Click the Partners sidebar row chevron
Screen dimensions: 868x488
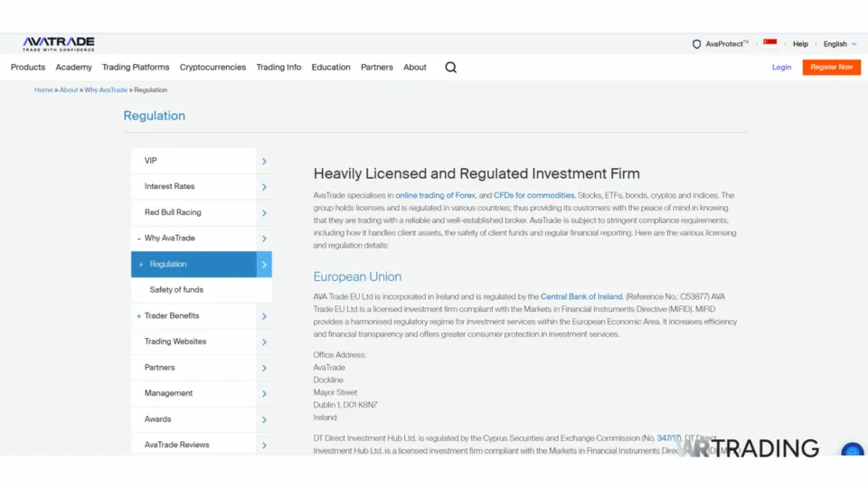[264, 368]
